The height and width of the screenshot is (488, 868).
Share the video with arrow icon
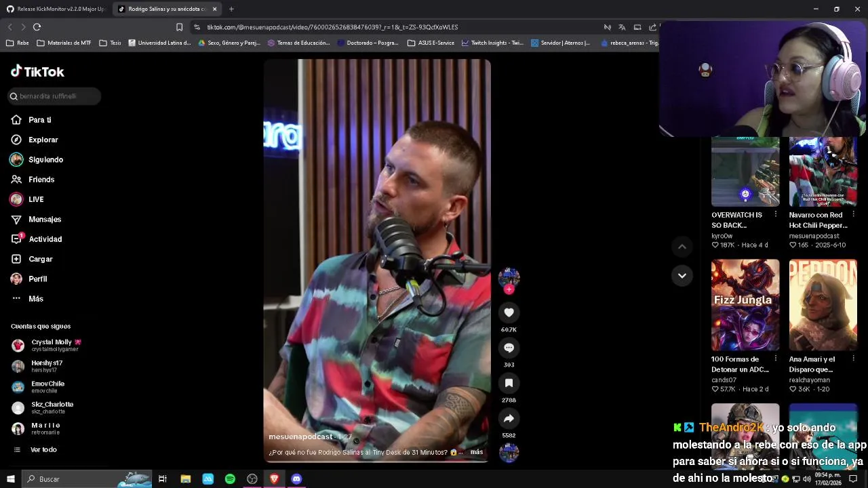click(x=509, y=418)
